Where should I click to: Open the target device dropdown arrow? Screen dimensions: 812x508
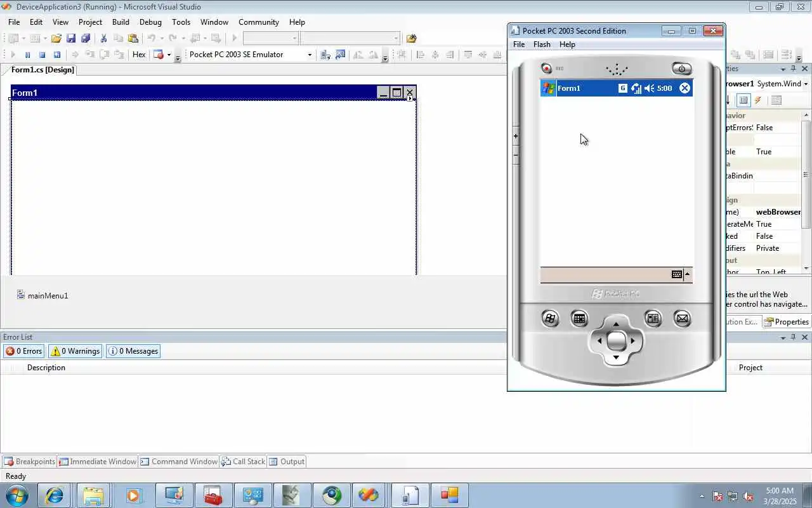click(310, 55)
